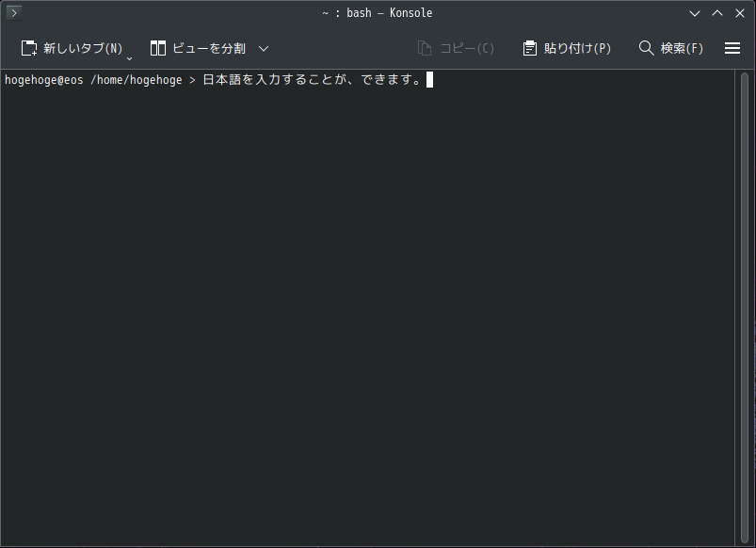
Task: Expand the new tab profile dropdown arrow
Action: [129, 58]
